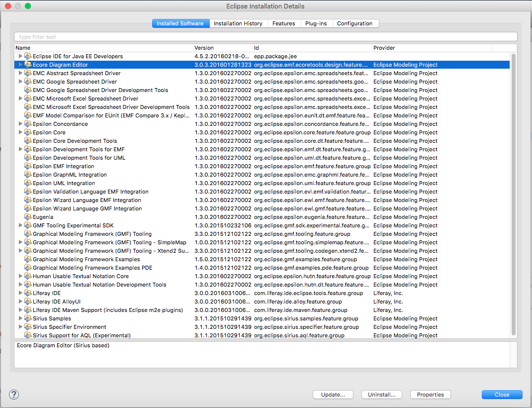This screenshot has width=532, height=408.
Task: Close the Installation Details dialog
Action: click(502, 395)
